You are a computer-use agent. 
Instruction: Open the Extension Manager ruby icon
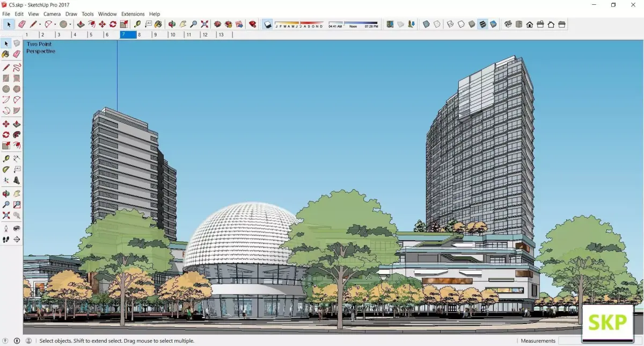tap(252, 24)
